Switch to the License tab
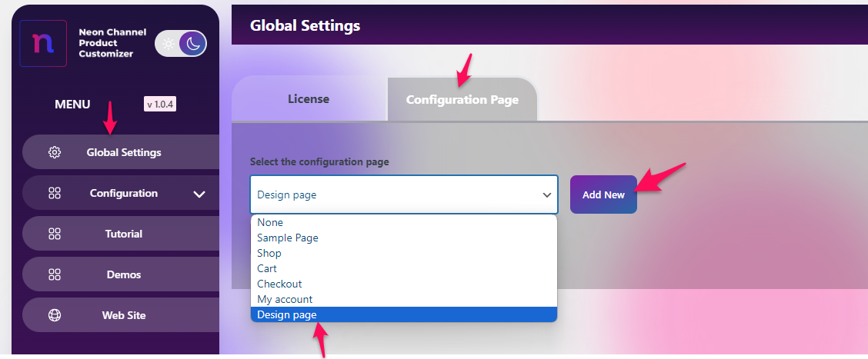The image size is (868, 359). (x=309, y=99)
